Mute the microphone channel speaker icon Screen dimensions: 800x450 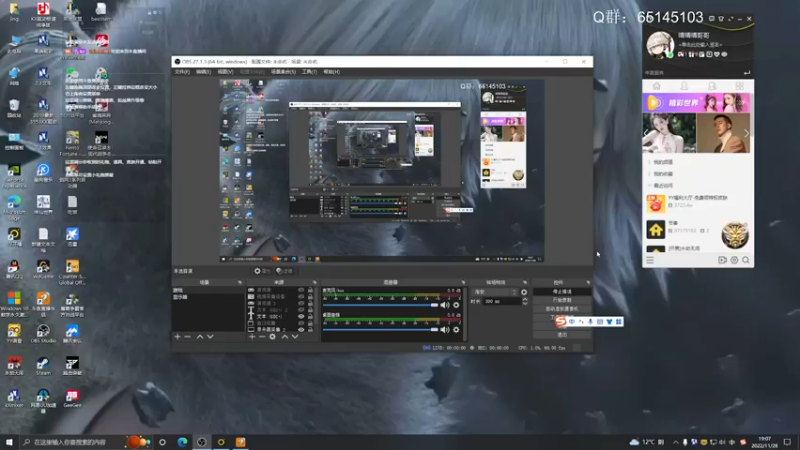coord(445,305)
